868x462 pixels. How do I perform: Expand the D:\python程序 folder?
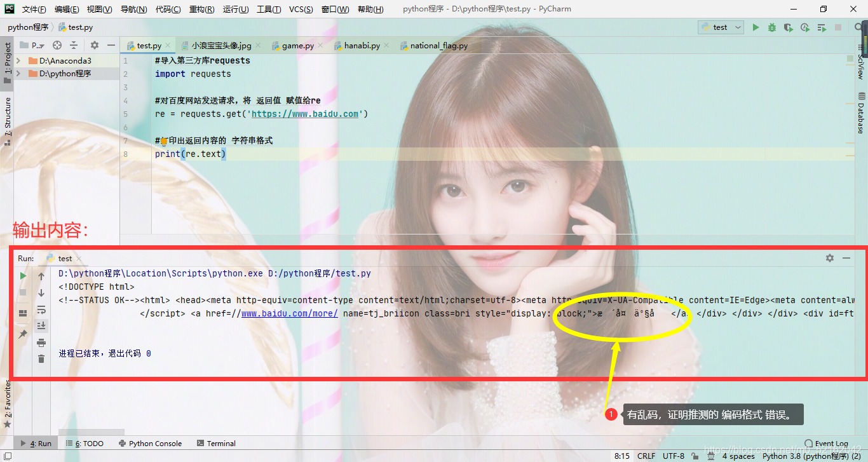[x=18, y=74]
